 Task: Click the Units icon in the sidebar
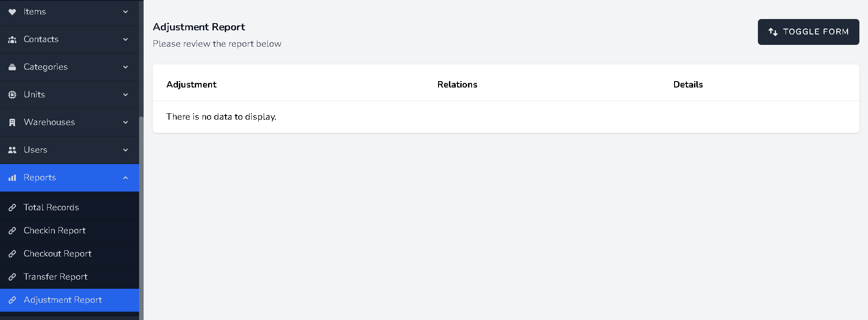(x=12, y=94)
